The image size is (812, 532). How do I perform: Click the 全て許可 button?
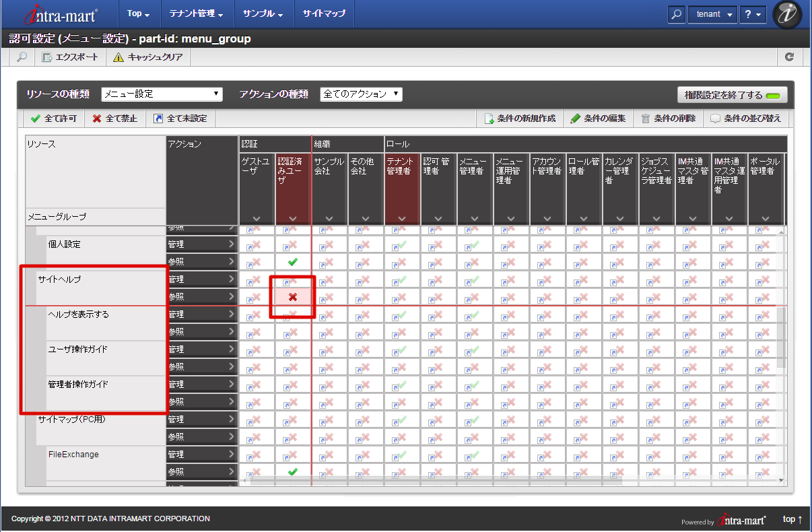54,119
